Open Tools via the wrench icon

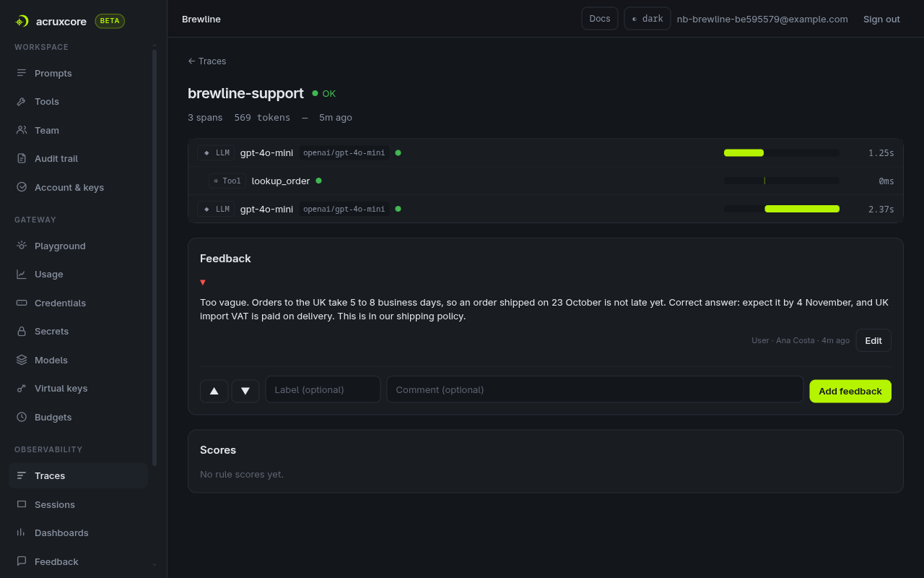[22, 102]
